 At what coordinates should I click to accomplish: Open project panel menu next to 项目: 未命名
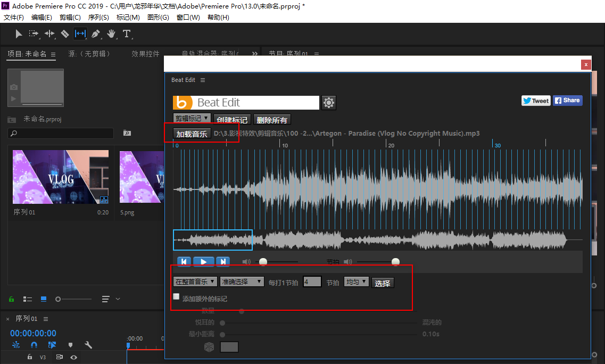53,54
